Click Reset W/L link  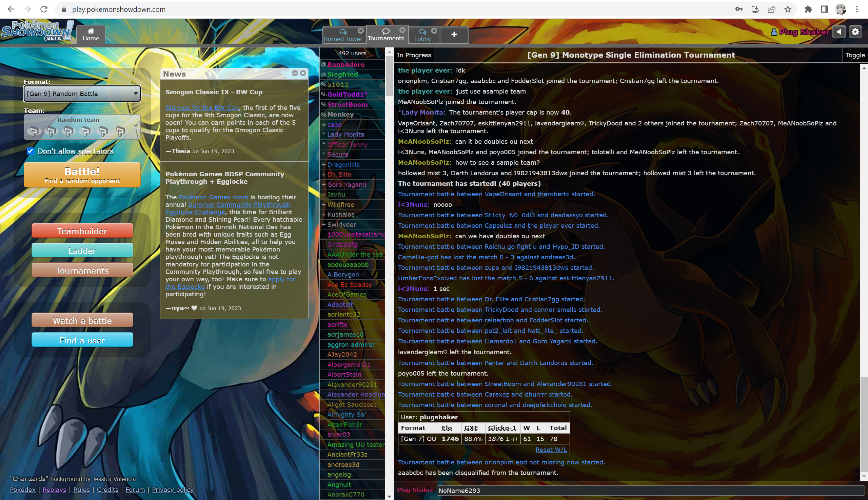[551, 449]
